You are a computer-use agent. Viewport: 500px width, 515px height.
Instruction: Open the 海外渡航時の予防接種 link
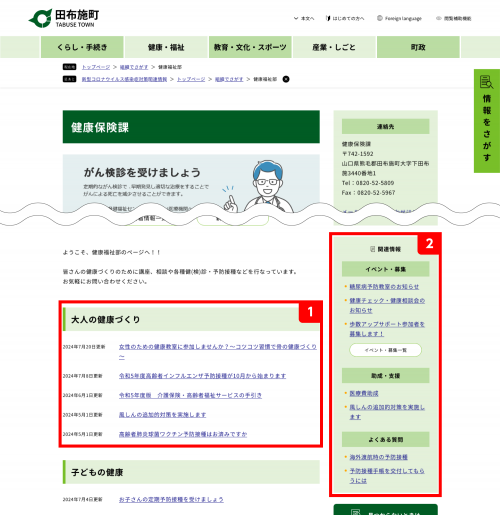click(x=378, y=457)
